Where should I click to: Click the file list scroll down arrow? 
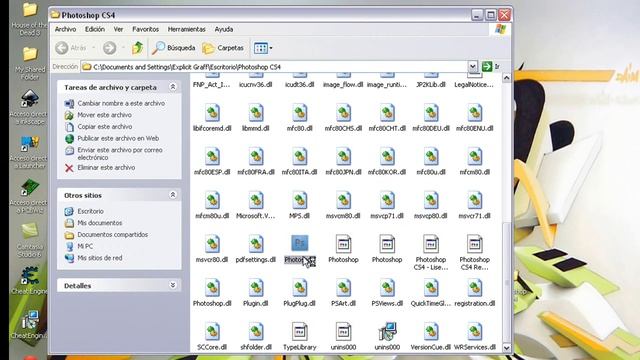[507, 348]
